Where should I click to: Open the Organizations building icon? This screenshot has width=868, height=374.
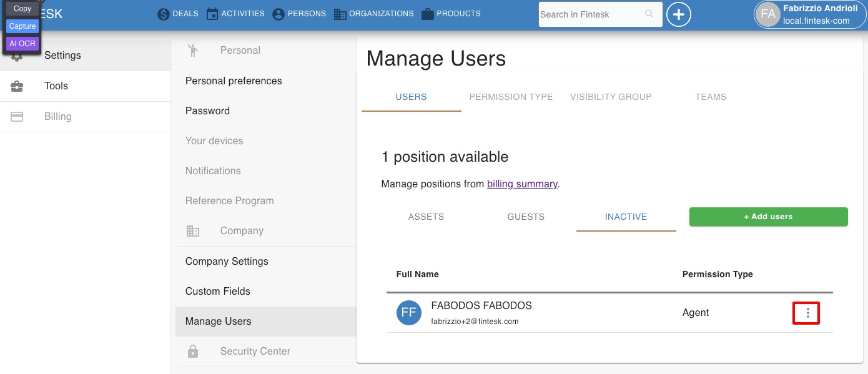click(340, 14)
